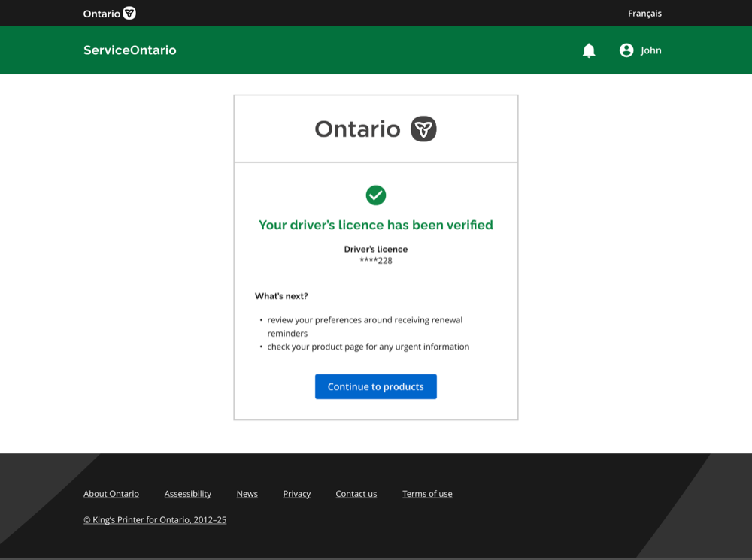Click the renewal reminders preferences bullet
The image size is (752, 560).
point(365,326)
